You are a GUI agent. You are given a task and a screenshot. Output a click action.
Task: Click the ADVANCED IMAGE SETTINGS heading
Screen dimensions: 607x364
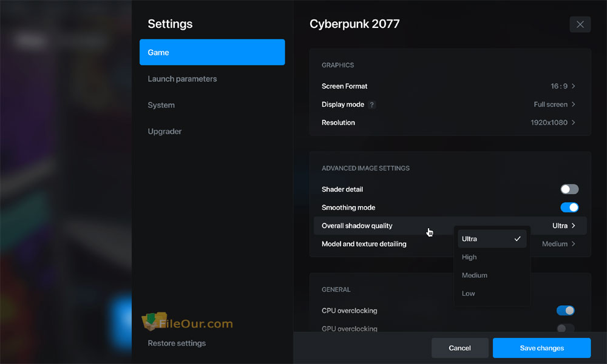tap(365, 168)
